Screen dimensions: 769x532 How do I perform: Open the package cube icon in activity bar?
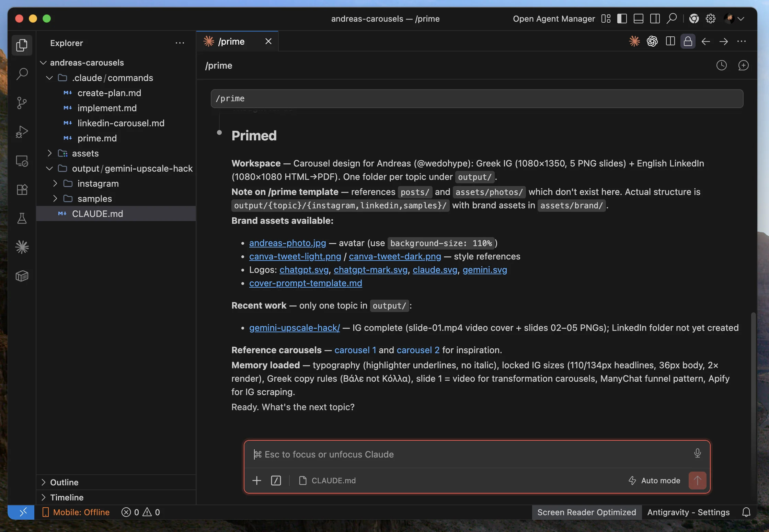coord(22,276)
